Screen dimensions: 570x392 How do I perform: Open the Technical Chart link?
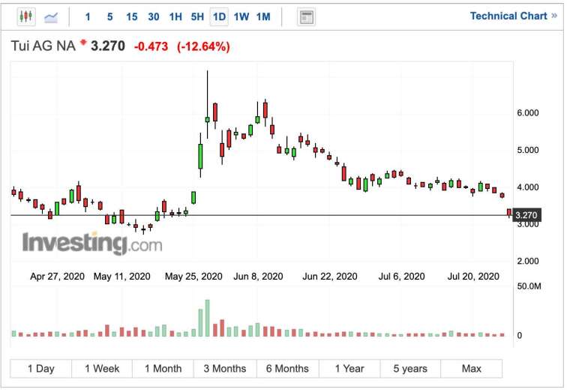(x=513, y=16)
